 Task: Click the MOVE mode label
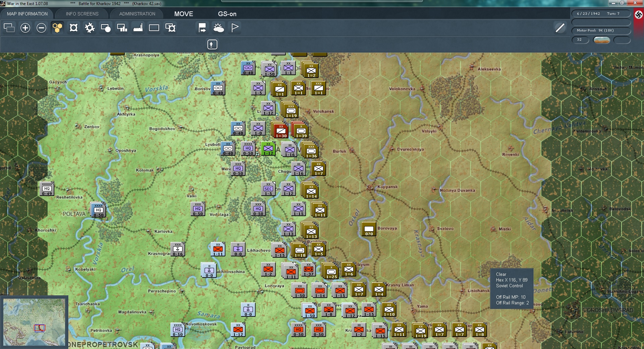[x=183, y=14]
